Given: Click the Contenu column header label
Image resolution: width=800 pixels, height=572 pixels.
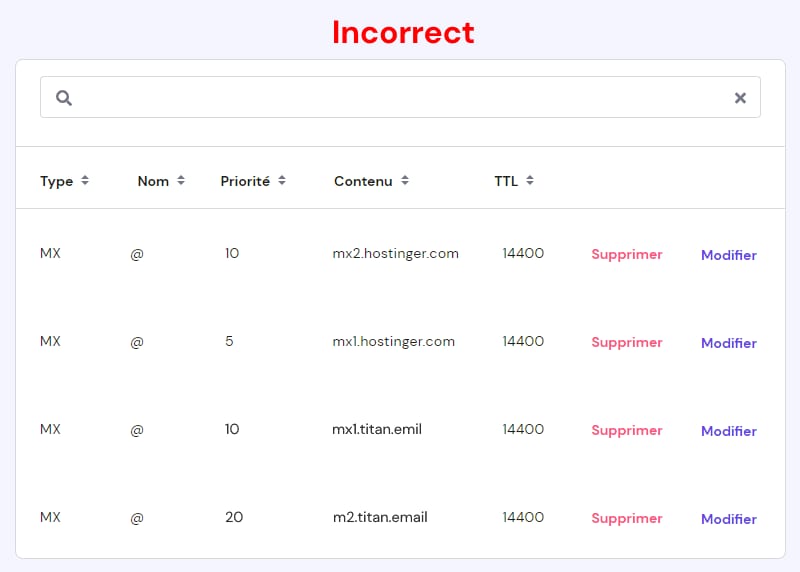Looking at the screenshot, I should pyautogui.click(x=363, y=181).
